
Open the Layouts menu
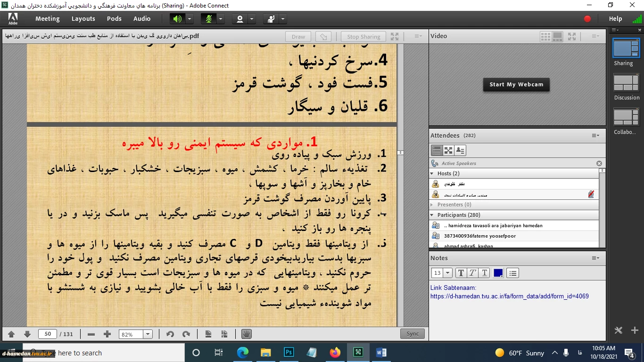click(83, 19)
